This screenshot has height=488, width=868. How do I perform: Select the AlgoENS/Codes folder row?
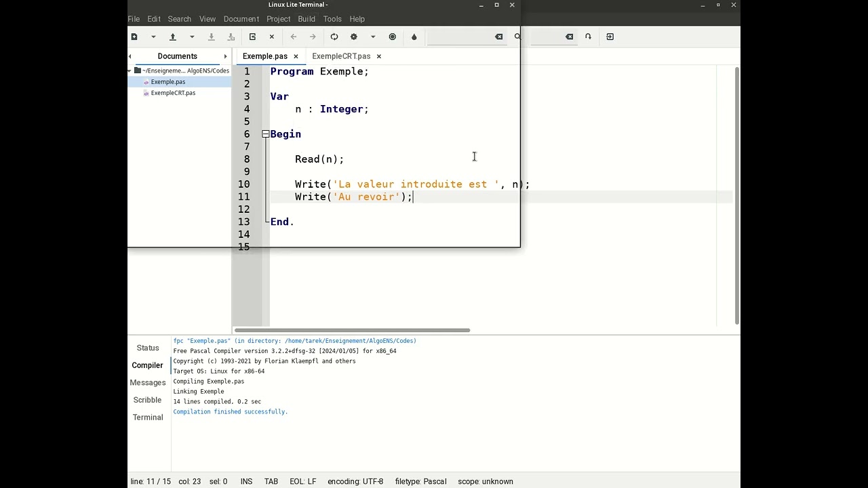pos(180,70)
